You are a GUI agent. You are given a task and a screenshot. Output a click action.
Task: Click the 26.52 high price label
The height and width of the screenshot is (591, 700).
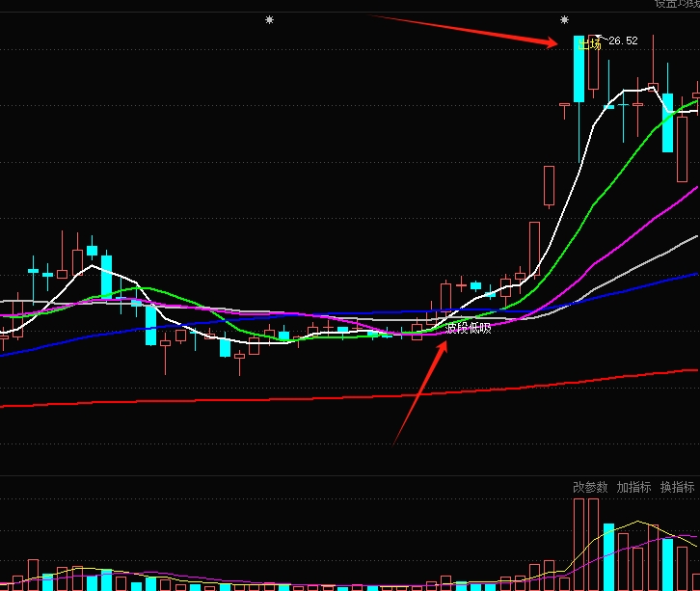[x=623, y=40]
